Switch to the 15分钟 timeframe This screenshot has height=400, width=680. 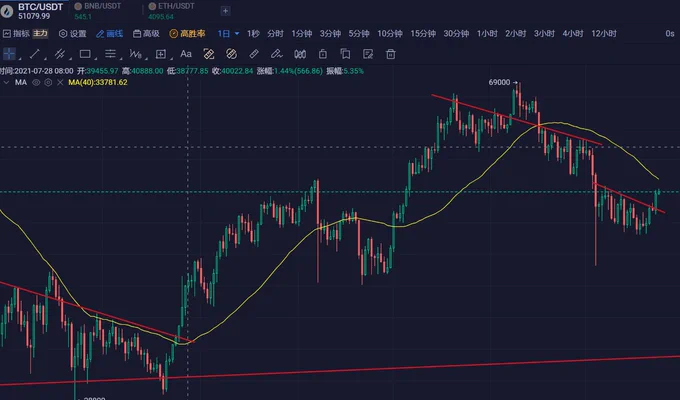(423, 33)
